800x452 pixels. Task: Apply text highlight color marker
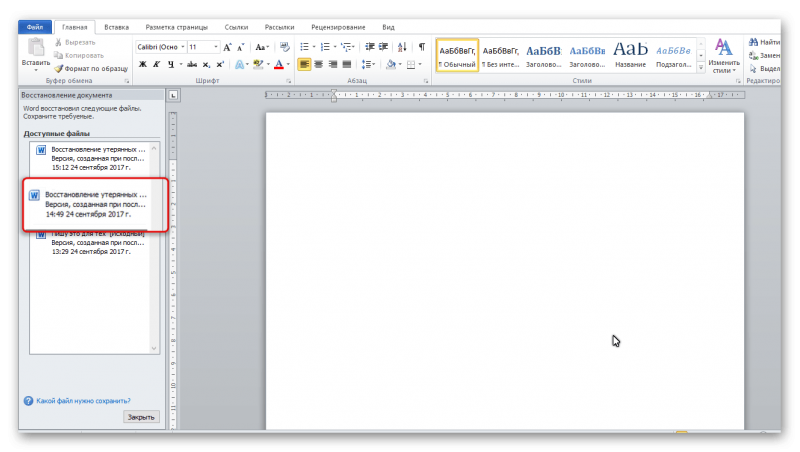[258, 64]
